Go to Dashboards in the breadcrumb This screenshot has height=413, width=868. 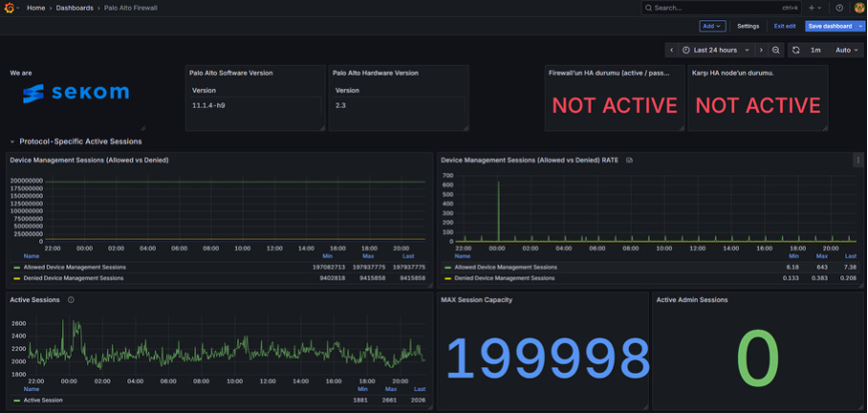click(x=75, y=8)
